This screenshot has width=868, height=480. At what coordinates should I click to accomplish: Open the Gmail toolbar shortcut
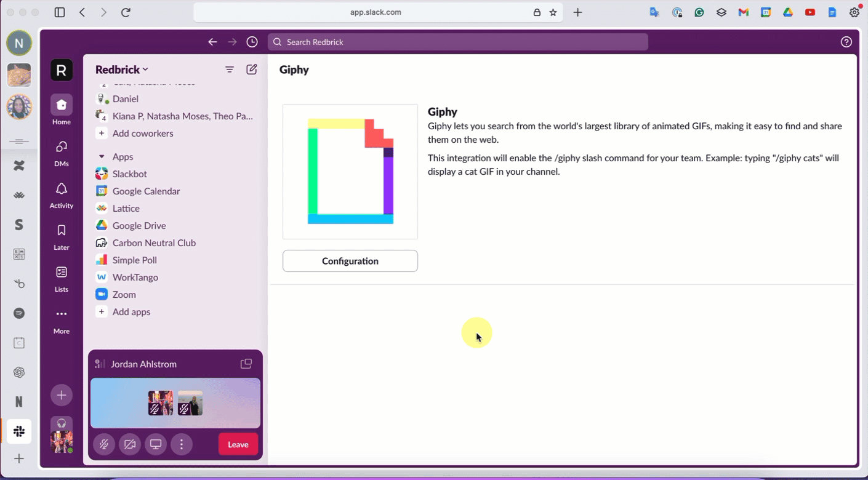744,12
